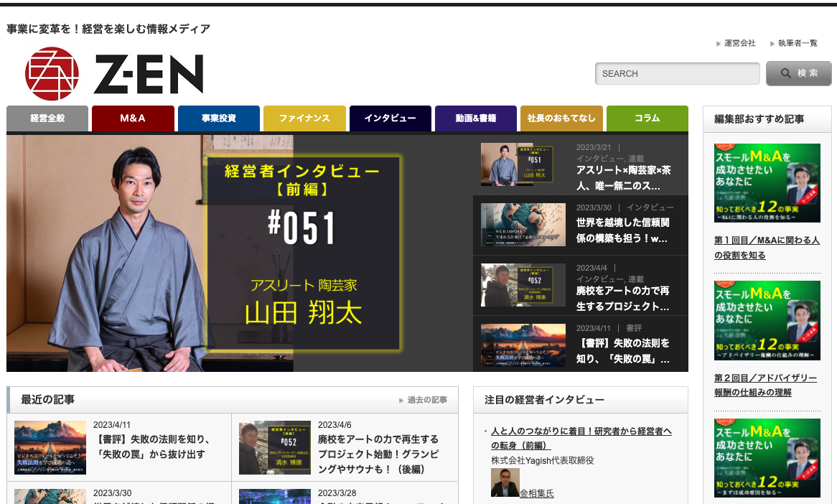Open recent article 廃校をアートの力で再生する (後編)
This screenshot has width=837, height=504.
[x=378, y=454]
